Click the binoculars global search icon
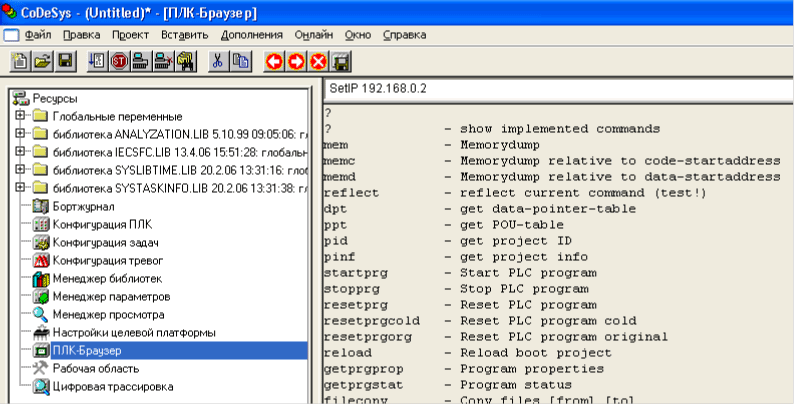The width and height of the screenshot is (794, 404). (185, 62)
